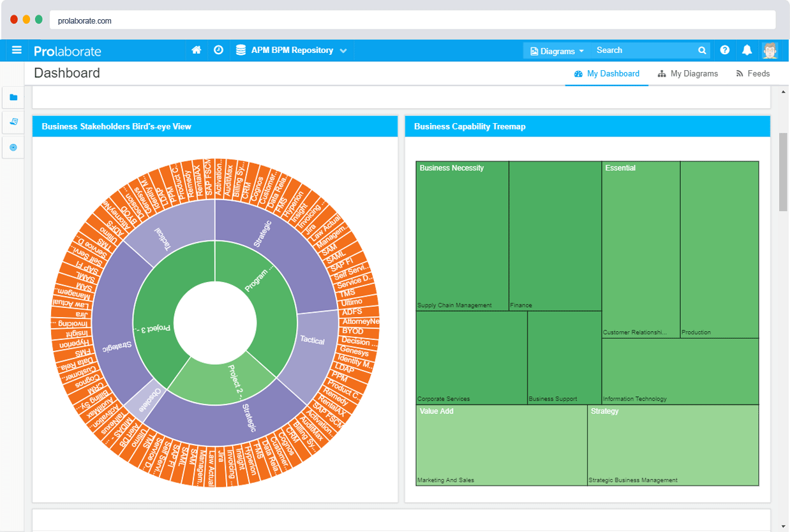Open the Feeds tab

753,74
